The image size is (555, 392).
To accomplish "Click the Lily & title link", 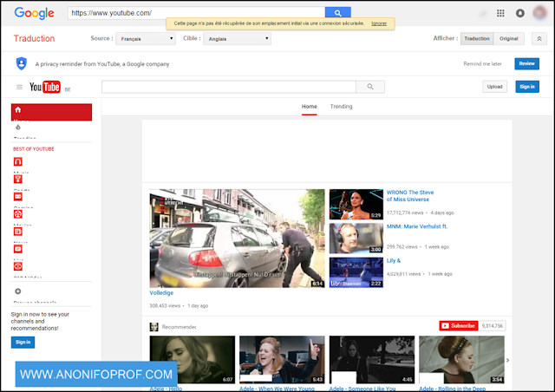I will pyautogui.click(x=394, y=261).
